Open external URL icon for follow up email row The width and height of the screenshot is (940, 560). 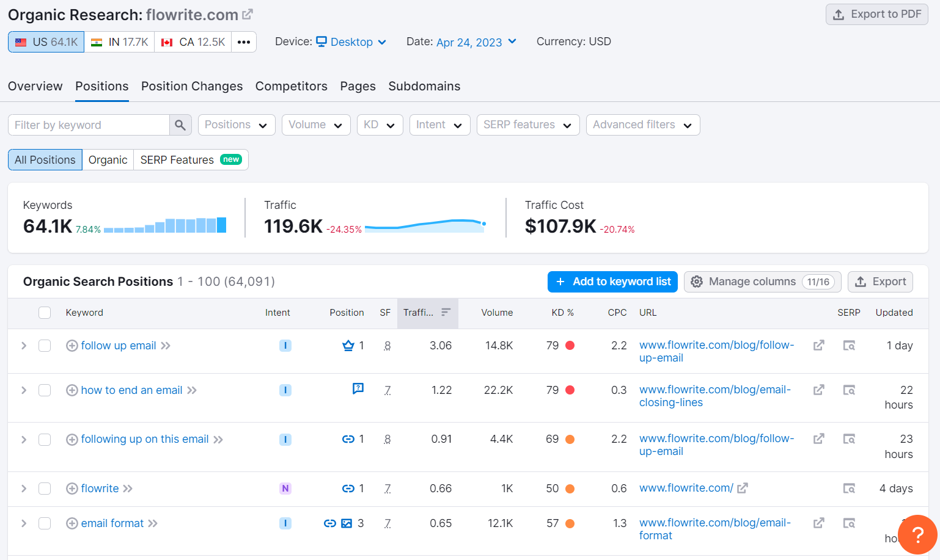819,346
